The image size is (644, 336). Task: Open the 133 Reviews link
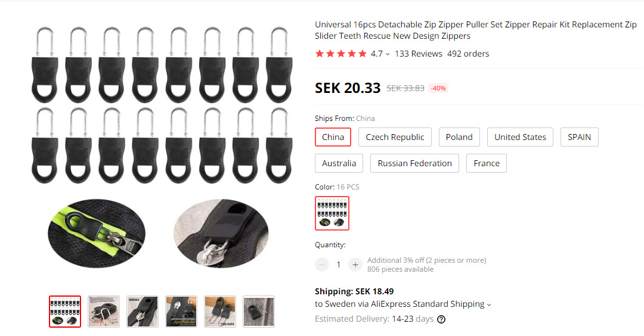click(419, 54)
